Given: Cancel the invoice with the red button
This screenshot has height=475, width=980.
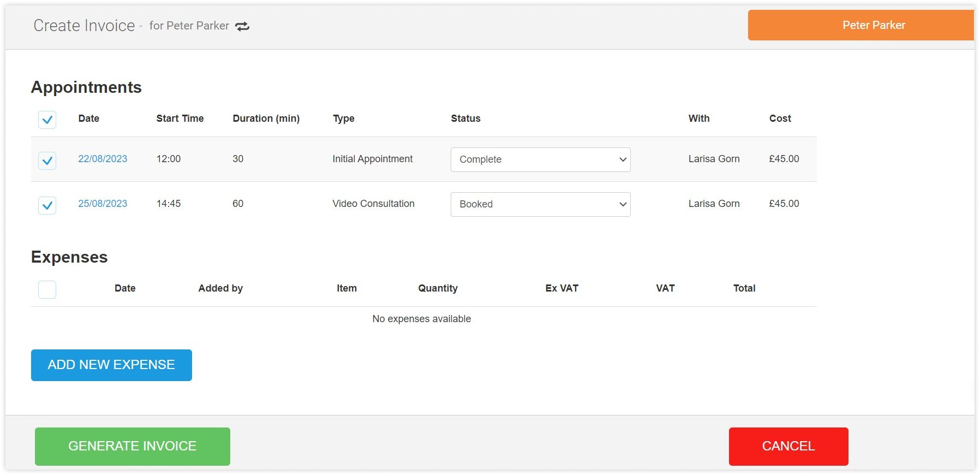Looking at the screenshot, I should (x=788, y=446).
